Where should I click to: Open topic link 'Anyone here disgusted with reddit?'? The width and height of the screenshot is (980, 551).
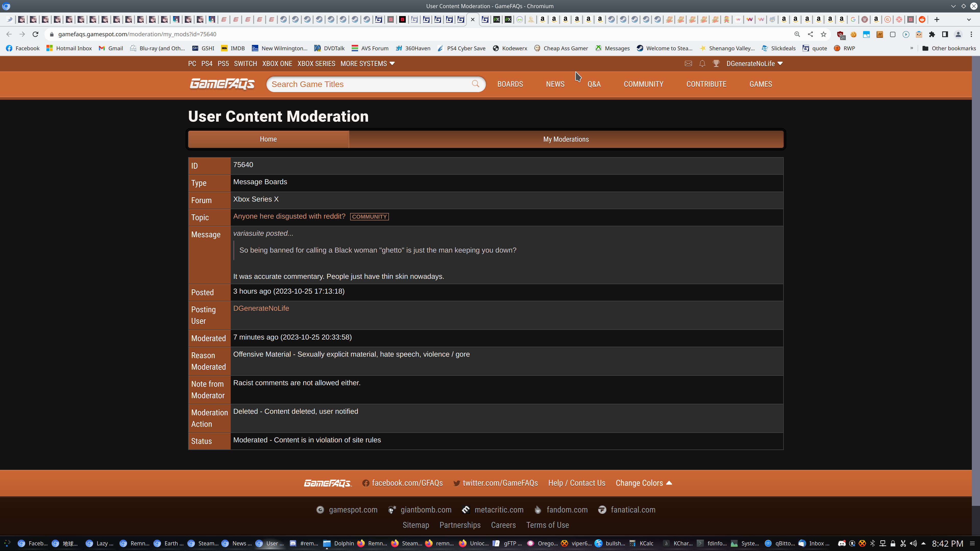[289, 216]
